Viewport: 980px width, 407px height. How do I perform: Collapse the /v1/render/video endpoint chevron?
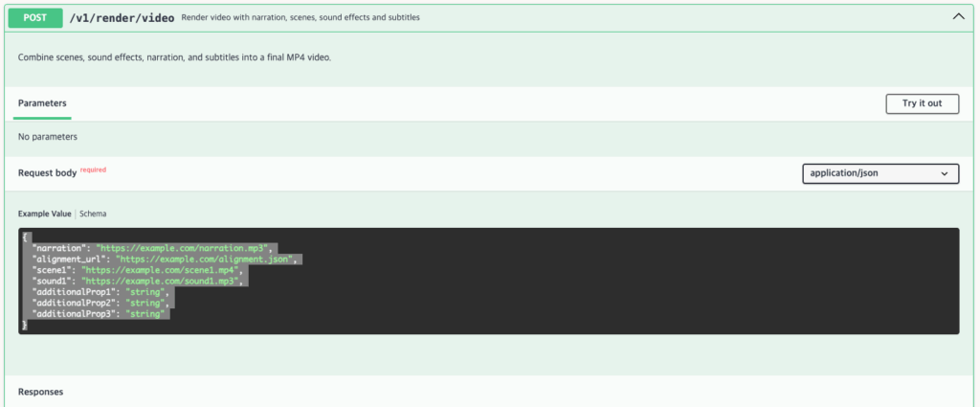[x=958, y=17]
